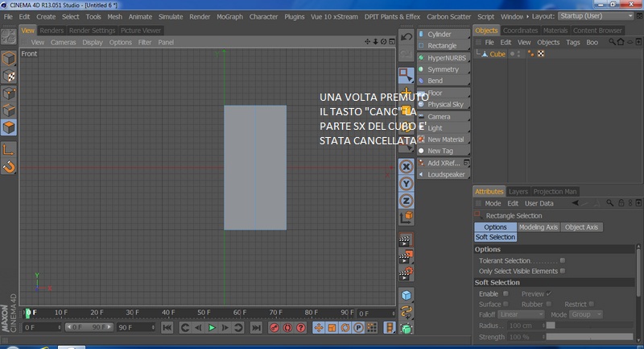Toggle scale keyframe icon
This screenshot has width=644, height=349.
pos(332,327)
